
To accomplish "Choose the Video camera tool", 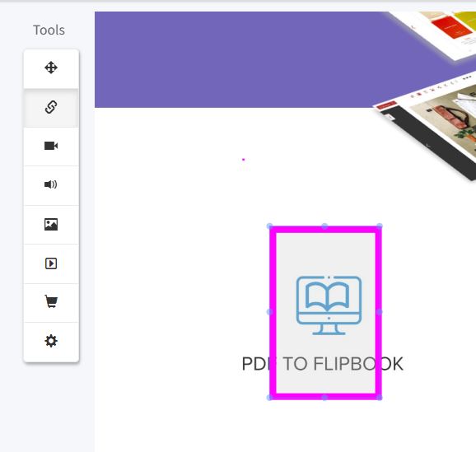I will point(51,146).
